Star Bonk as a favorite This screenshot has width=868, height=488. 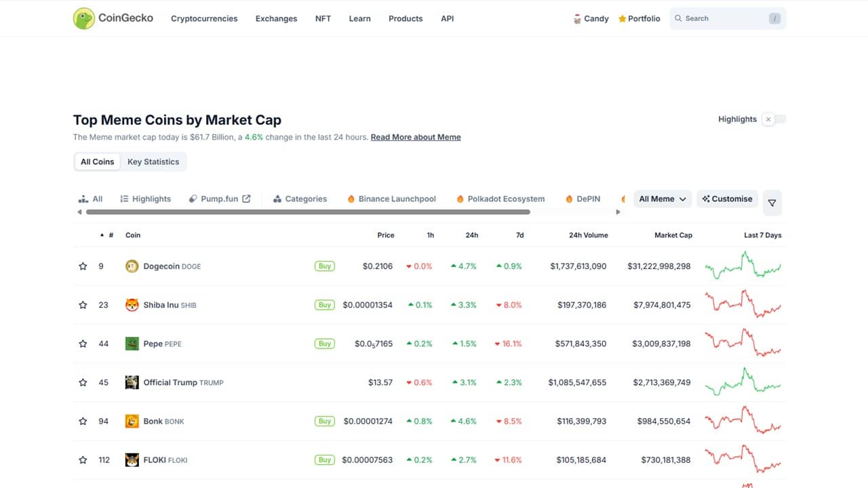tap(83, 421)
